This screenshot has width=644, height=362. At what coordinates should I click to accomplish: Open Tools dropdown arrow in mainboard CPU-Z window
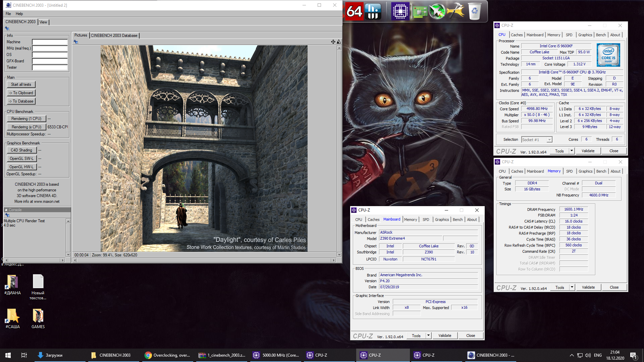428,336
